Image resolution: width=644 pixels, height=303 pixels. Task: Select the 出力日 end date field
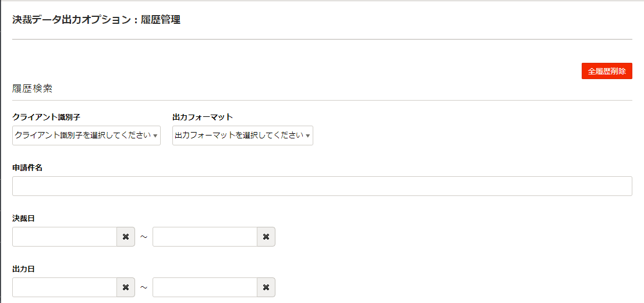point(205,287)
